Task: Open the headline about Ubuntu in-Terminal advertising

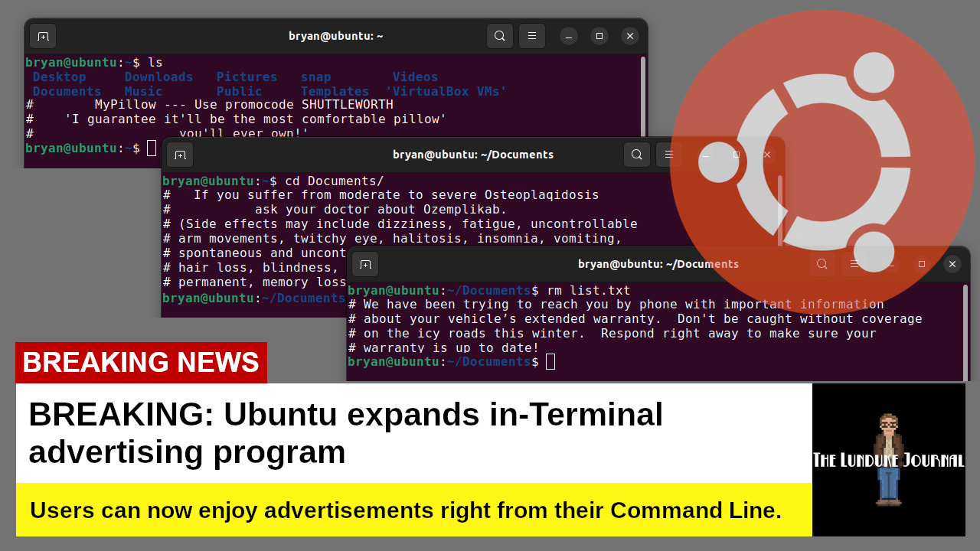Action: coord(345,432)
